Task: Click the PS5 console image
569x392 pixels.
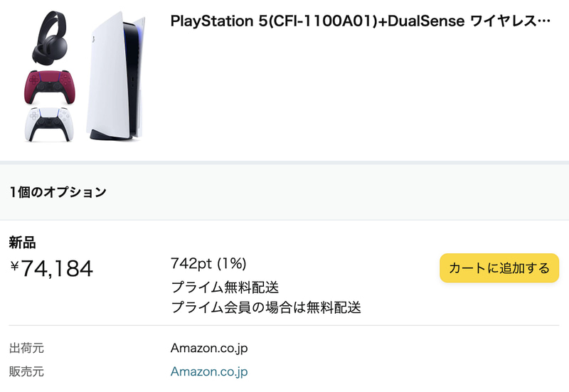Action: (x=117, y=75)
